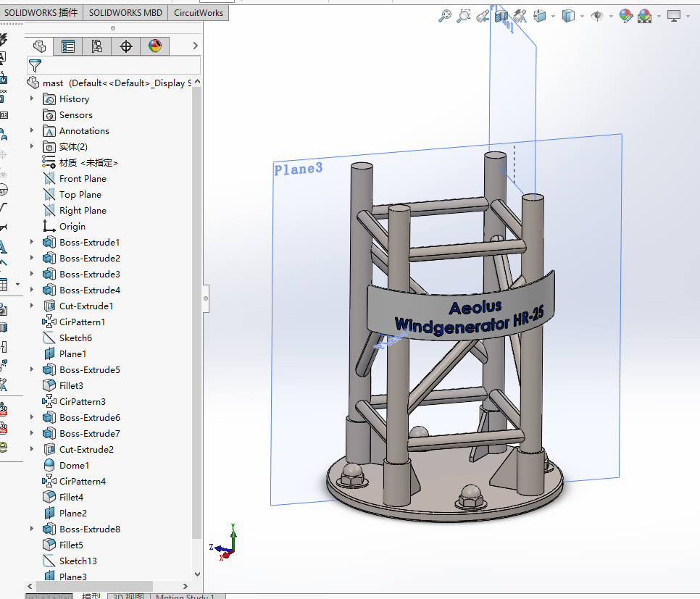Click the View Settings monitor icon

[x=674, y=16]
